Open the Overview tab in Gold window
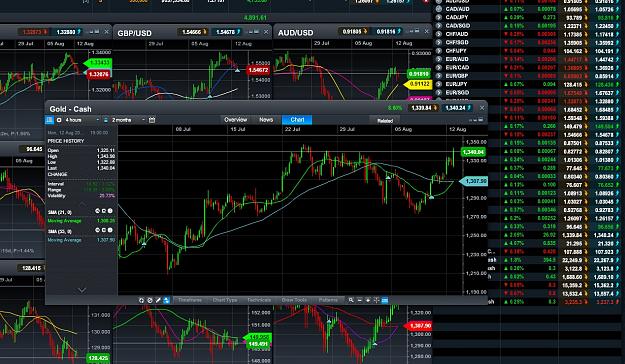625x364 pixels. [x=236, y=120]
